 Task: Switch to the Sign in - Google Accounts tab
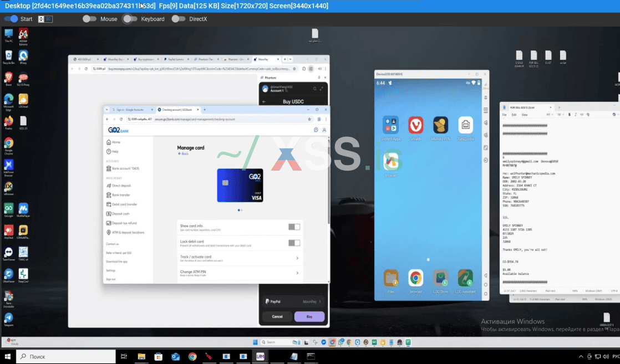132,110
